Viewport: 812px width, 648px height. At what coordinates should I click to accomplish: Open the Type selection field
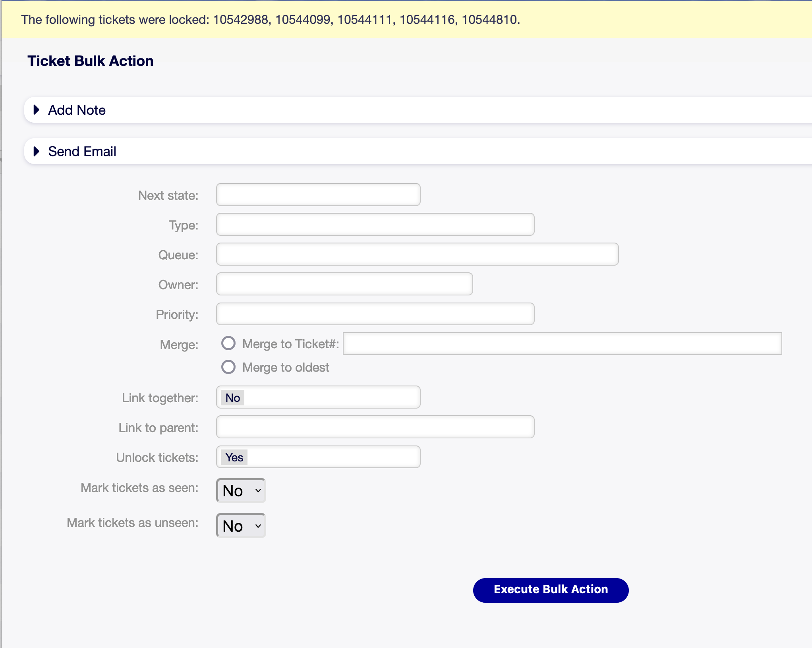coord(375,224)
